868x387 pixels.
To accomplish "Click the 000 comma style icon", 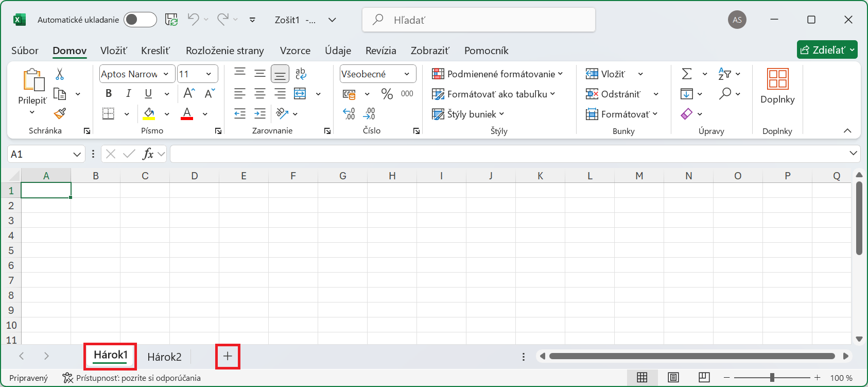I will (x=407, y=94).
